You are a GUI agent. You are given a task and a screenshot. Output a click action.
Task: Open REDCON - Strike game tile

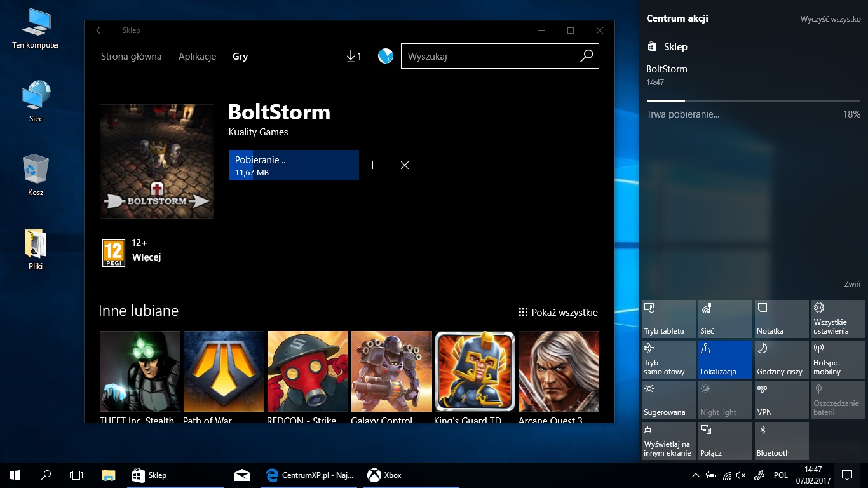coord(308,378)
